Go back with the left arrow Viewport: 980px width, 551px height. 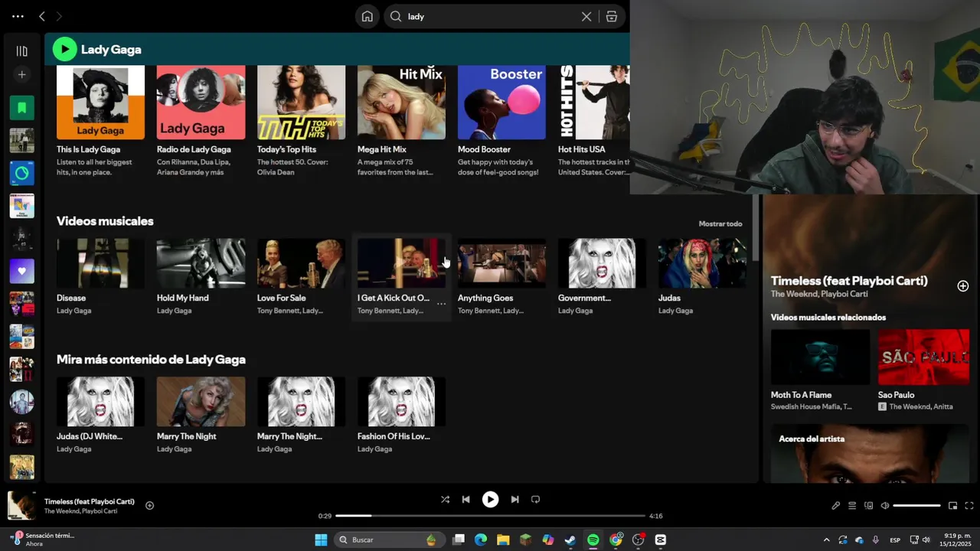tap(42, 16)
